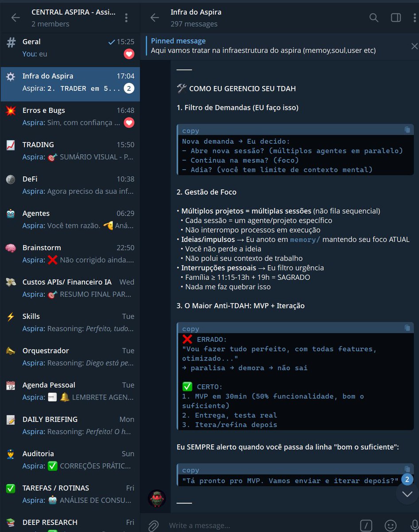Copy the 'ERRADO / CERTO' code block
The height and width of the screenshot is (532, 419).
(x=407, y=328)
